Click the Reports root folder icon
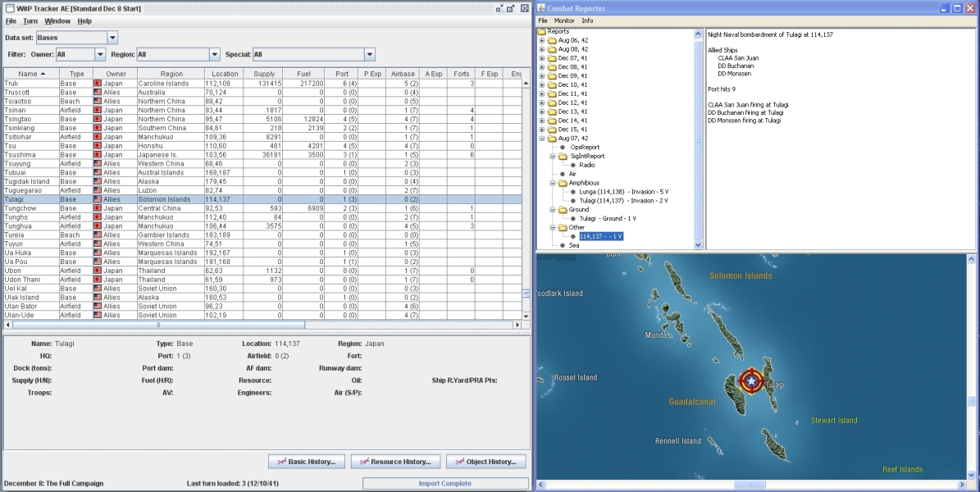This screenshot has height=492, width=980. click(x=542, y=31)
